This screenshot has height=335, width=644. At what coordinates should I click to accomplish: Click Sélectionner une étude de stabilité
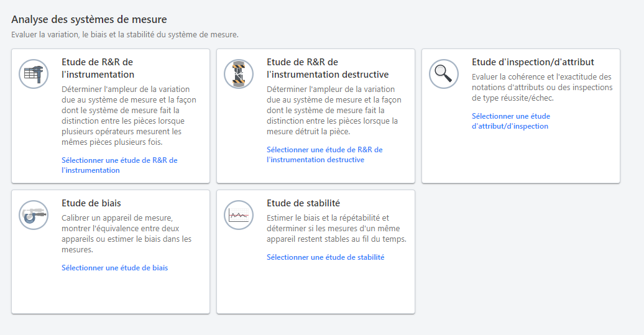(325, 257)
